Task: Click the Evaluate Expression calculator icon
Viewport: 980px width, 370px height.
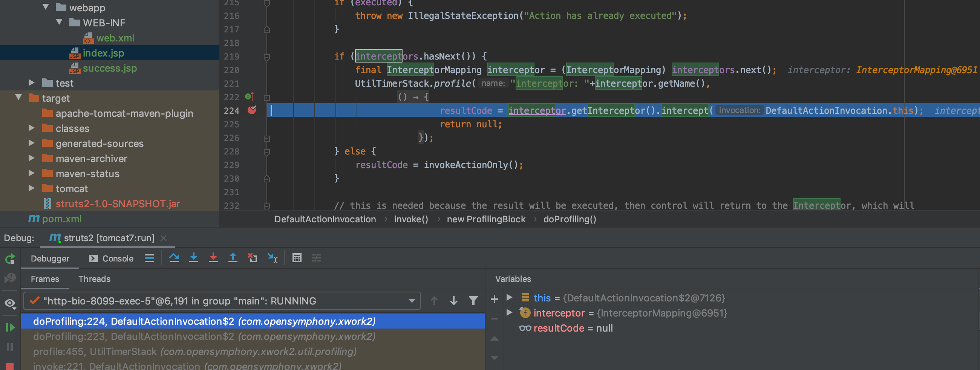Action: click(x=297, y=258)
